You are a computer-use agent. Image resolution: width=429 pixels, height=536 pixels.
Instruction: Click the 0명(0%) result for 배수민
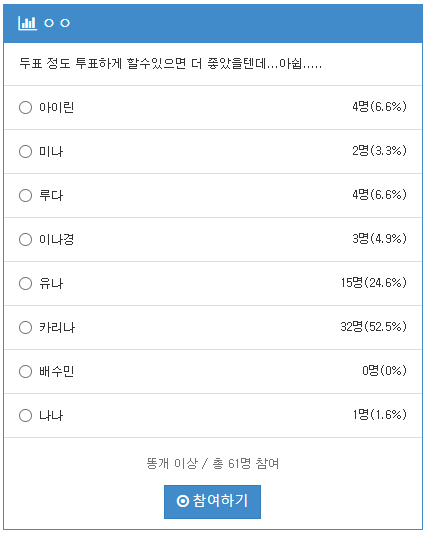pyautogui.click(x=384, y=371)
